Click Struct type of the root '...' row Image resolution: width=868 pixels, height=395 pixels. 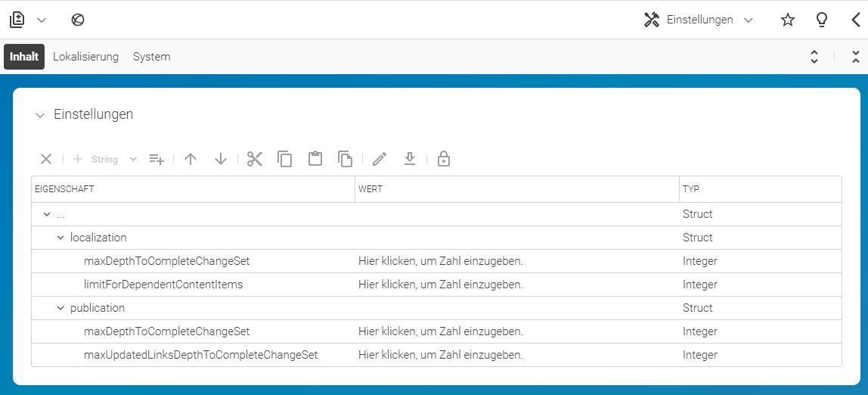point(697,214)
